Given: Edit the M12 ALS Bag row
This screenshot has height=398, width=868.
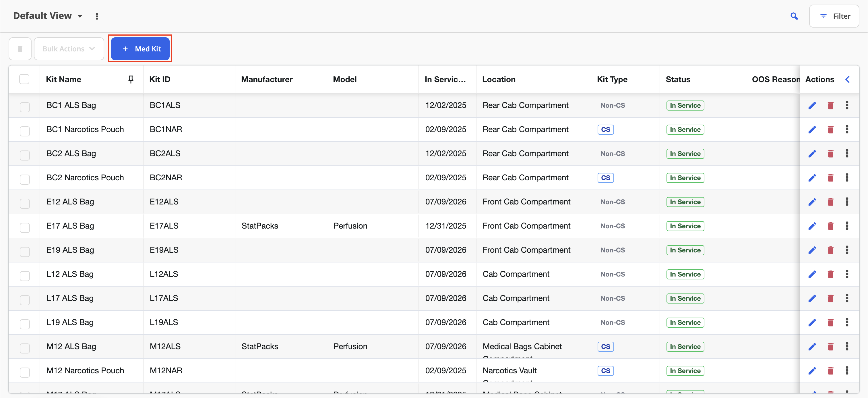Looking at the screenshot, I should point(812,346).
